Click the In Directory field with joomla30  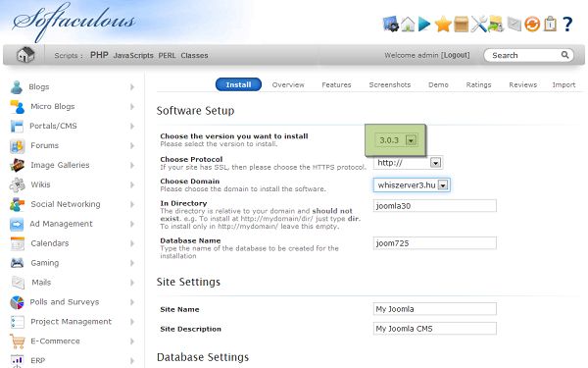tap(434, 206)
